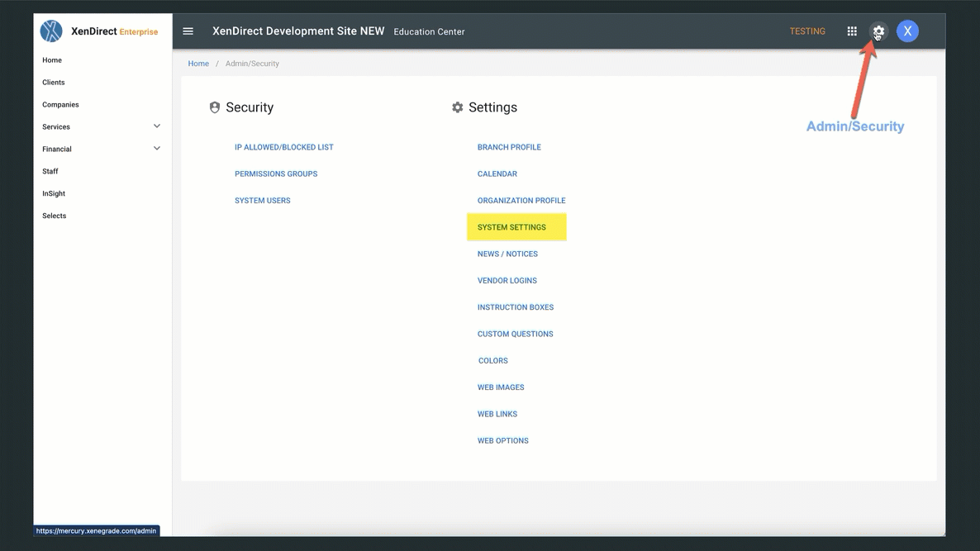Click the Admin/Security breadcrumb text
Image resolution: width=980 pixels, height=551 pixels.
click(252, 64)
